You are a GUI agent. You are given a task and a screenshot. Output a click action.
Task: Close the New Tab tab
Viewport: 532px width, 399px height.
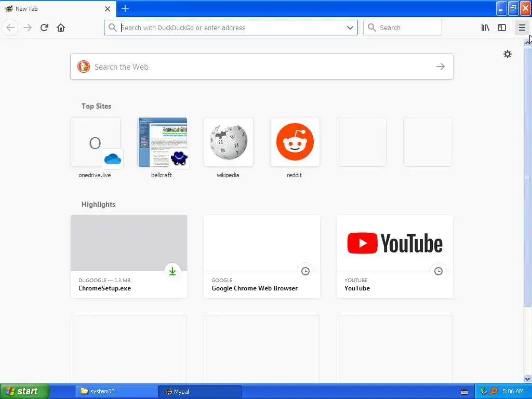point(108,8)
